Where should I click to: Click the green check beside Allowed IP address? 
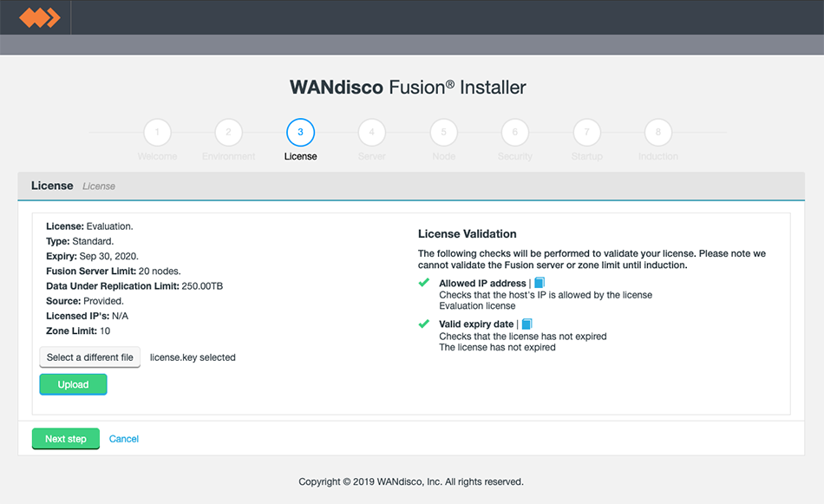424,283
